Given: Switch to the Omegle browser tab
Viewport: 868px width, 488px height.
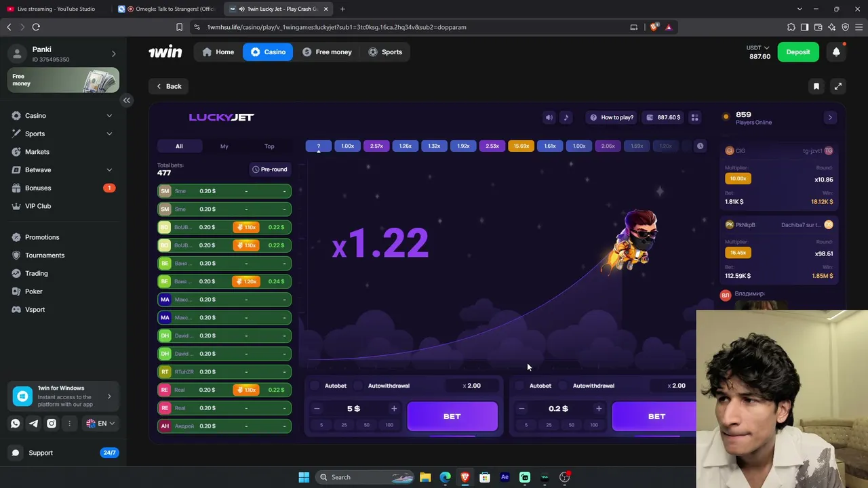Looking at the screenshot, I should pos(167,9).
